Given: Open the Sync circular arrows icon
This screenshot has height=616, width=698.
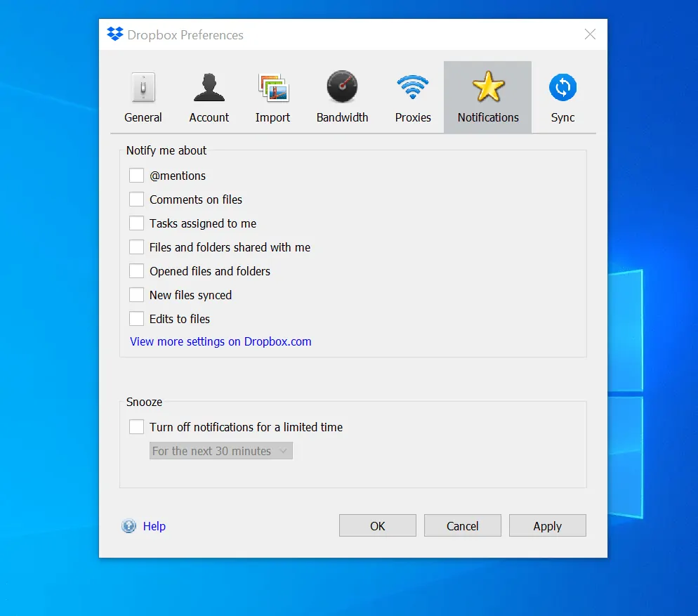Looking at the screenshot, I should point(562,87).
